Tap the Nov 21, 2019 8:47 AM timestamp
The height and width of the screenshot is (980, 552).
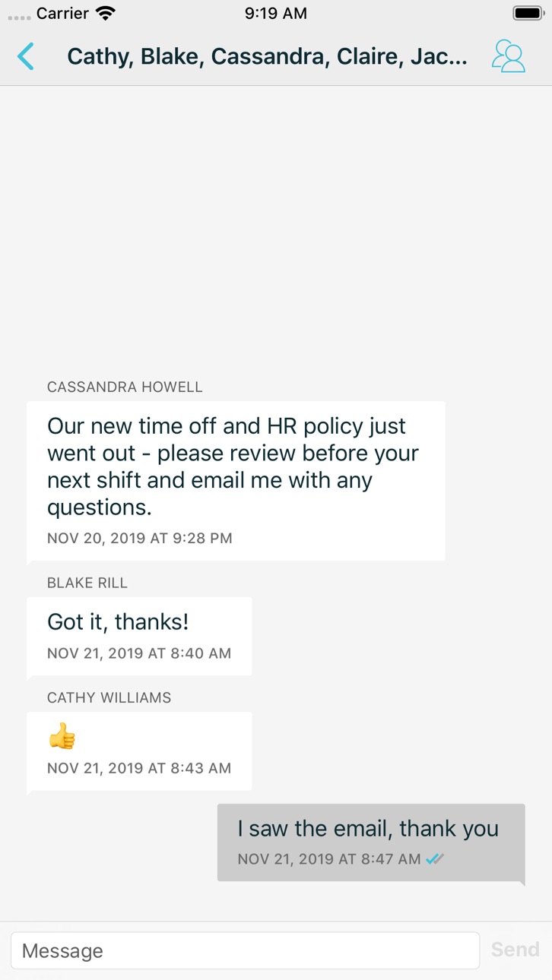(x=329, y=859)
